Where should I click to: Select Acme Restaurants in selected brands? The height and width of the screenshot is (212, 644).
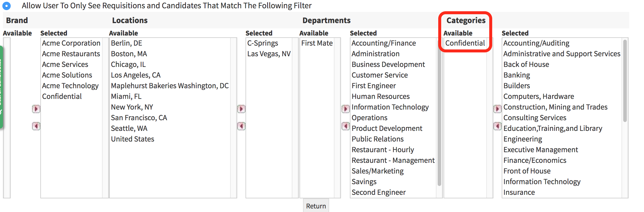click(x=71, y=54)
